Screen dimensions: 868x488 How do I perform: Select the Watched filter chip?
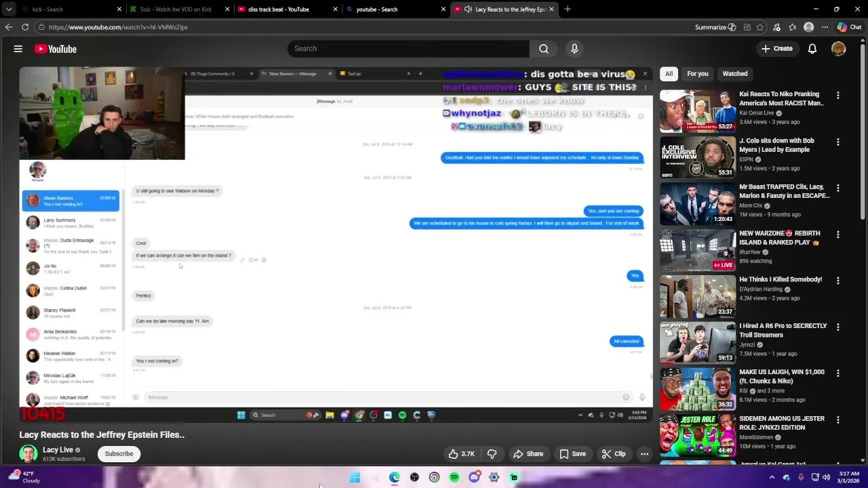coord(734,74)
